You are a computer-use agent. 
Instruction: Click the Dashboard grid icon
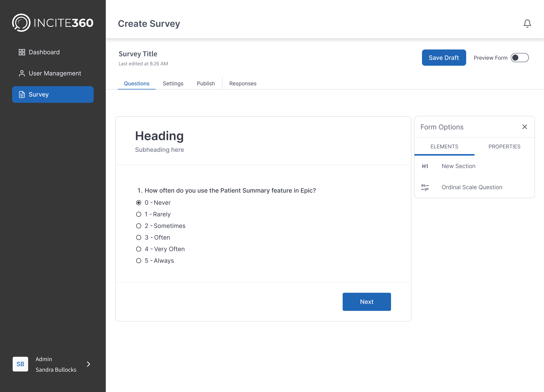tap(22, 52)
